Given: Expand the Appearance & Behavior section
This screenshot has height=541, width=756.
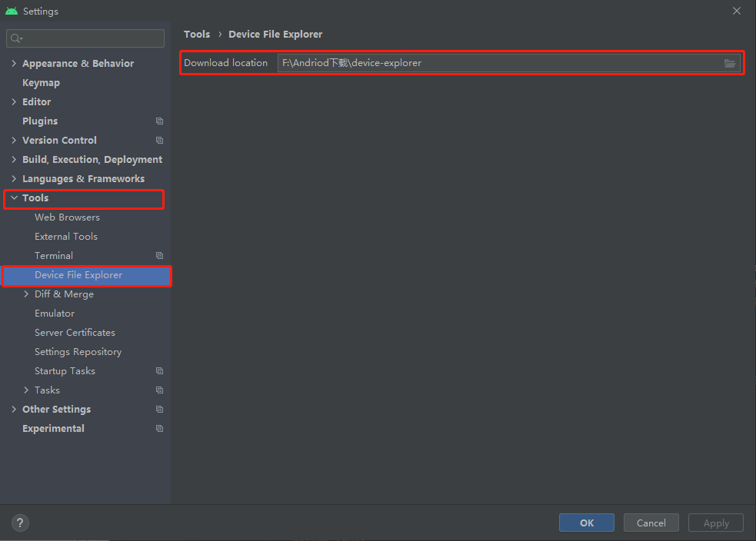Looking at the screenshot, I should pos(14,63).
